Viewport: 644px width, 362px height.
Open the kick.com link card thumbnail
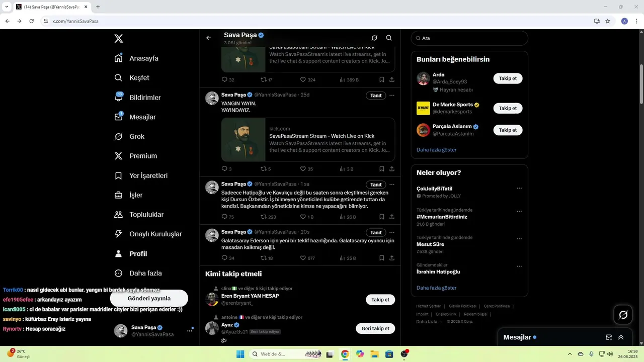point(243,140)
